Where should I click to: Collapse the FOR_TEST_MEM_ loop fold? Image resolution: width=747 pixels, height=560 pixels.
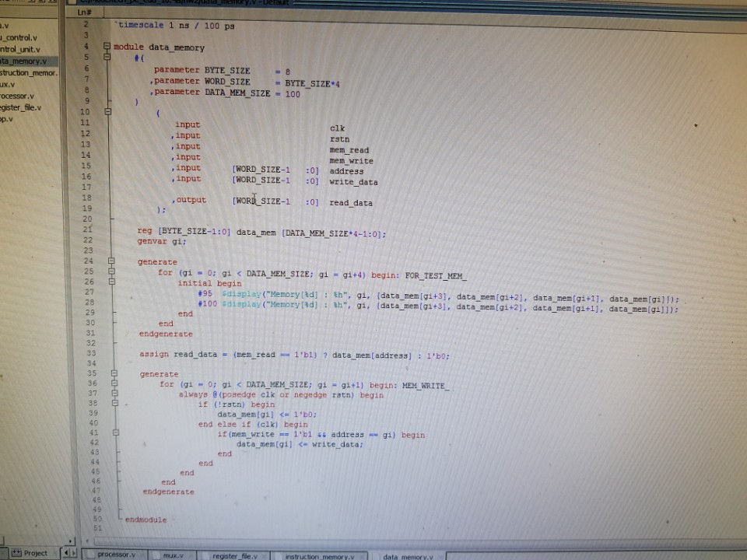[113, 272]
